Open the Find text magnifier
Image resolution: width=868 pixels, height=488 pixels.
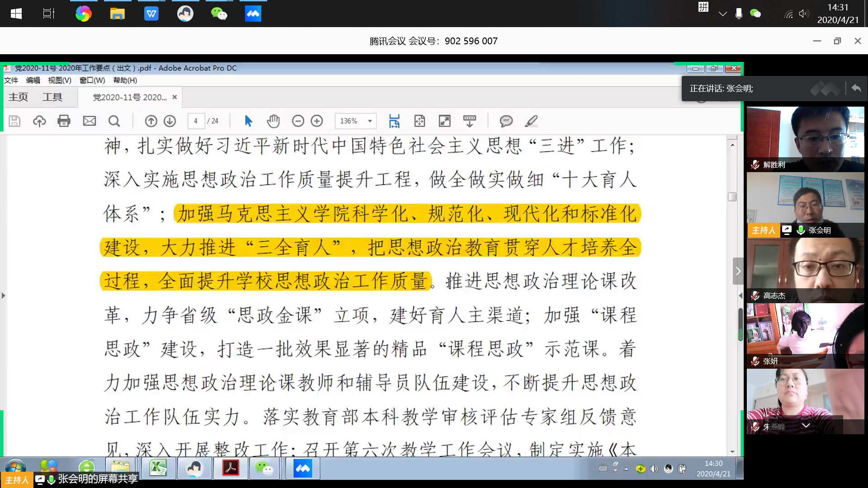pos(114,121)
